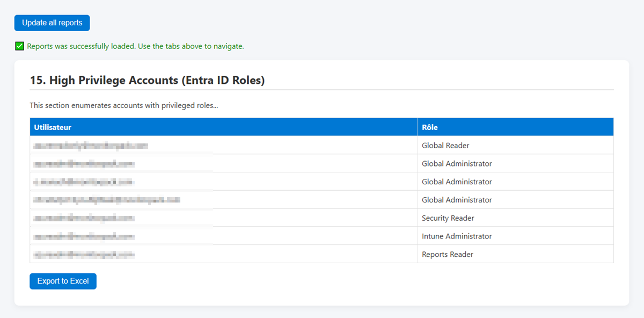Click the Export to Excel button
Image resolution: width=644 pixels, height=318 pixels.
63,281
